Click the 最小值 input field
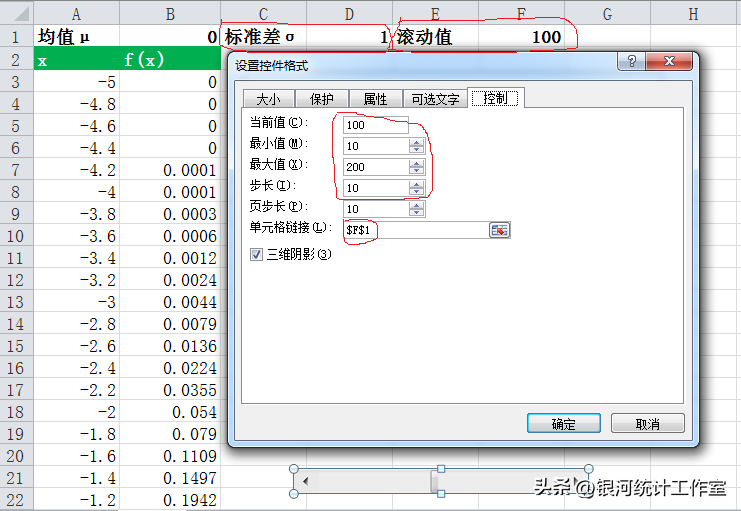 coord(376,146)
